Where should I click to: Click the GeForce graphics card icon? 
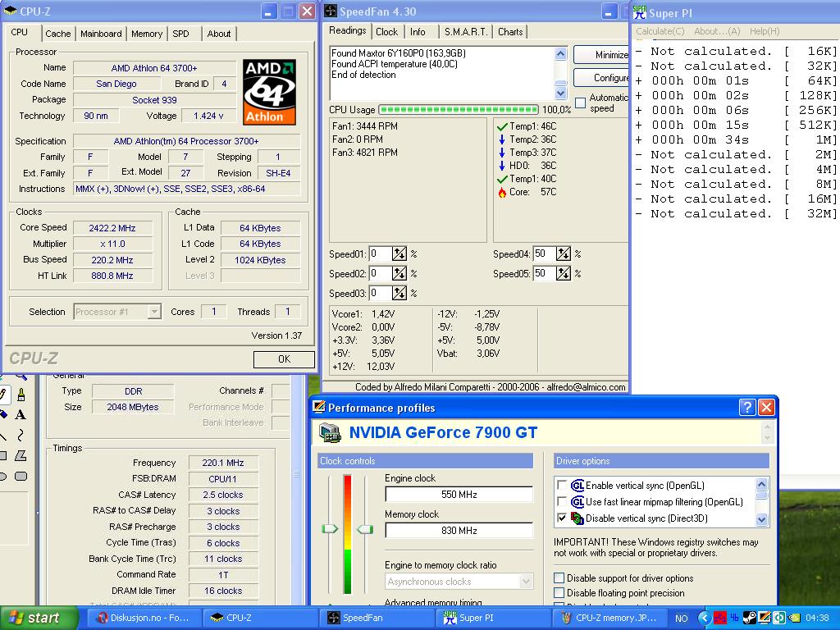pyautogui.click(x=330, y=433)
